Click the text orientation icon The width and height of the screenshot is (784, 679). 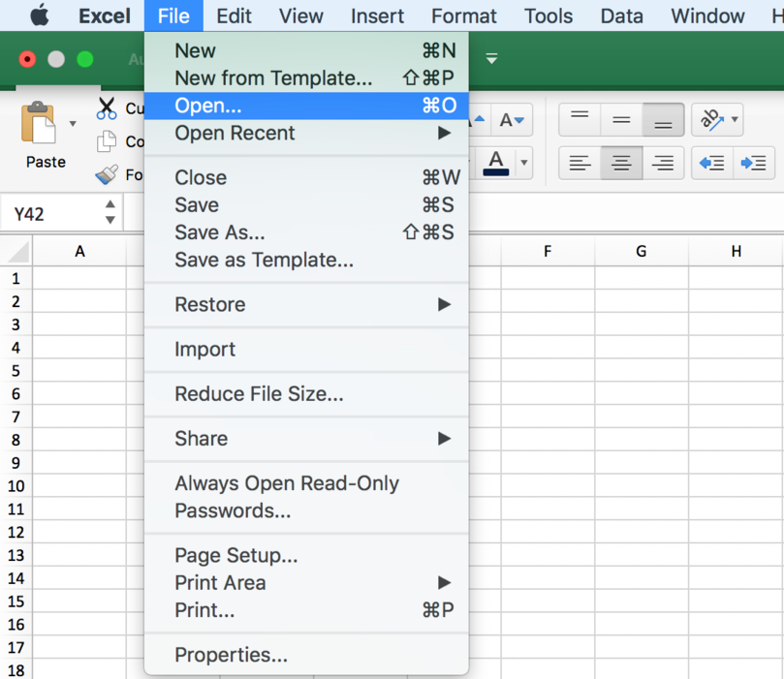point(711,120)
